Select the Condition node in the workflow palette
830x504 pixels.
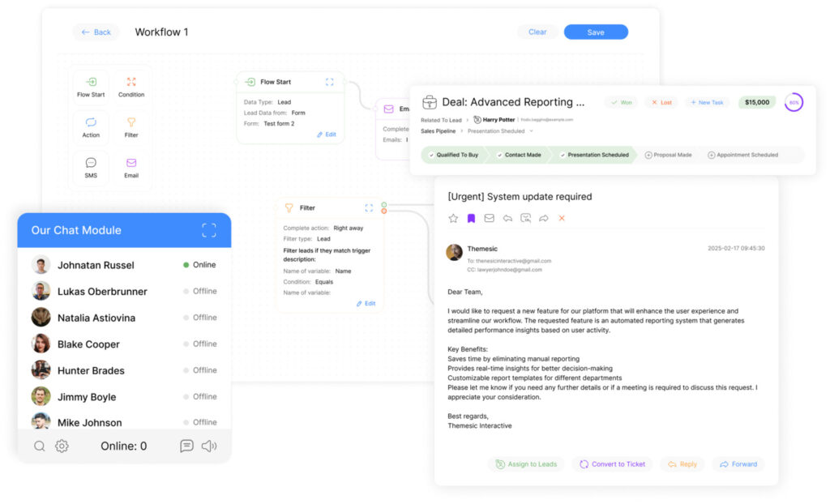click(x=131, y=87)
